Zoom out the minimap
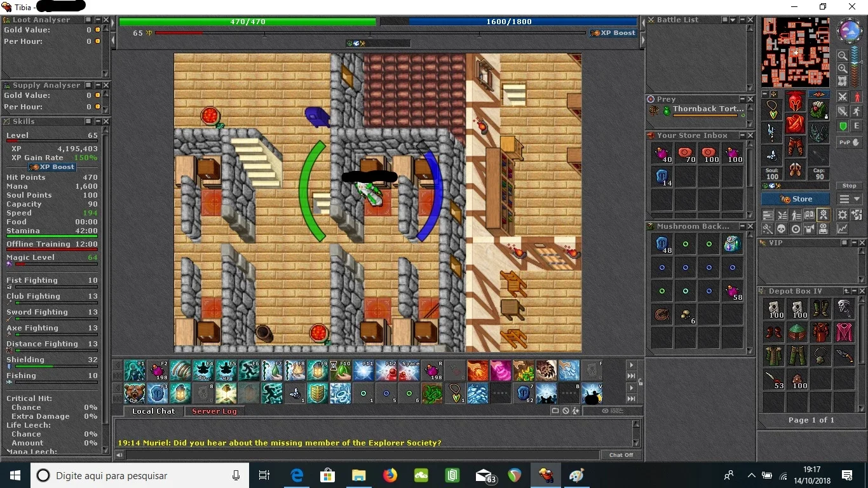This screenshot has width=868, height=488. [x=843, y=55]
